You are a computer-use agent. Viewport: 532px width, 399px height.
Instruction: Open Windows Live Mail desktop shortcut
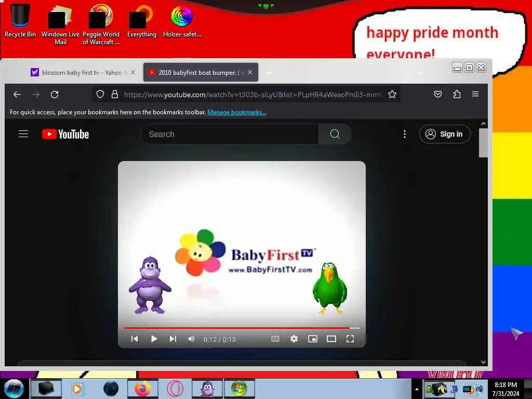(60, 24)
